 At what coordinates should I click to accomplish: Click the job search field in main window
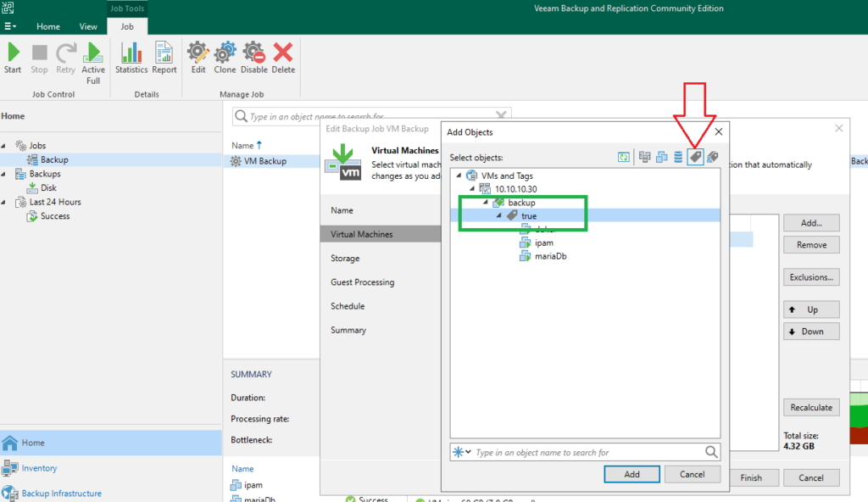coord(371,116)
